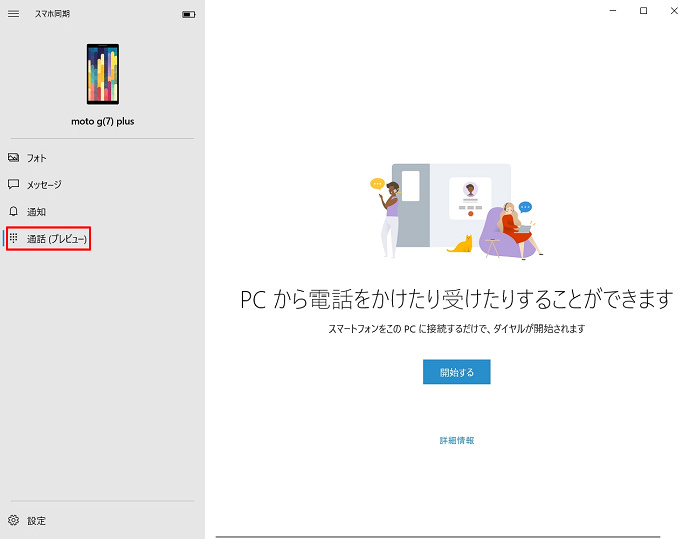This screenshot has width=690, height=539.
Task: Maximize the スマホ同期 window
Action: tap(643, 11)
